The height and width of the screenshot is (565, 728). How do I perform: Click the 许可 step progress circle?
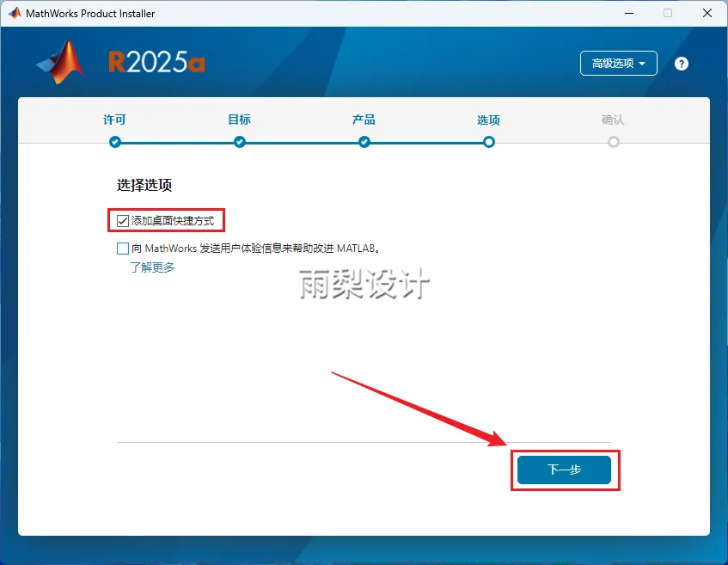[x=115, y=142]
